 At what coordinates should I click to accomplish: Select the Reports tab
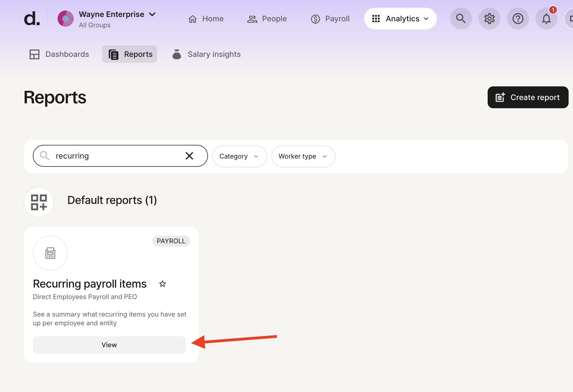pyautogui.click(x=130, y=54)
